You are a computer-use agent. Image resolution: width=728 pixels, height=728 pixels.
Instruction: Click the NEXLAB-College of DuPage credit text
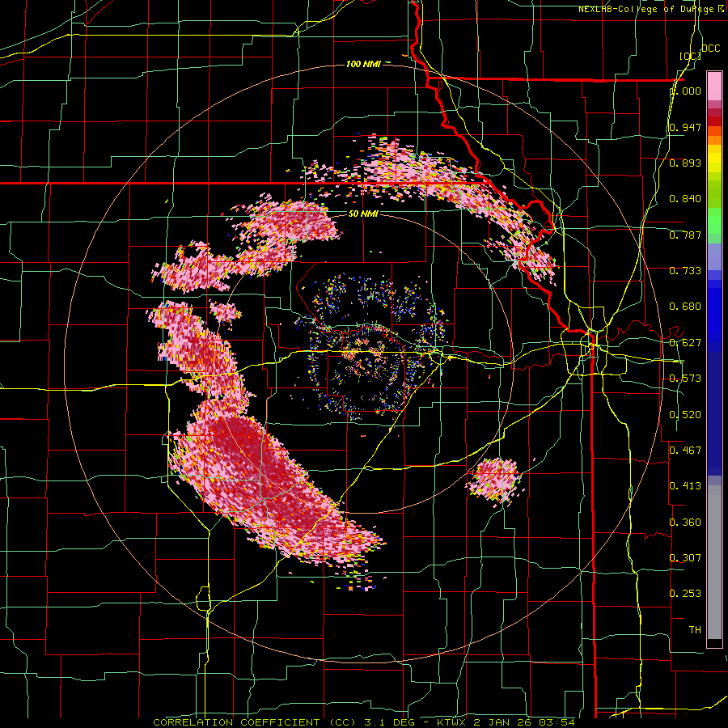[x=647, y=9]
